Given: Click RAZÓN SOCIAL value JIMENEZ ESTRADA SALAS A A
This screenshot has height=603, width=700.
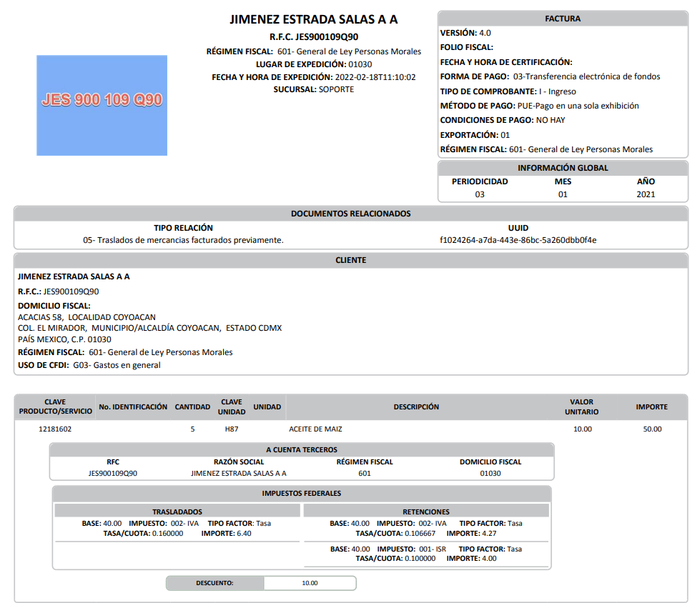Looking at the screenshot, I should point(239,473).
